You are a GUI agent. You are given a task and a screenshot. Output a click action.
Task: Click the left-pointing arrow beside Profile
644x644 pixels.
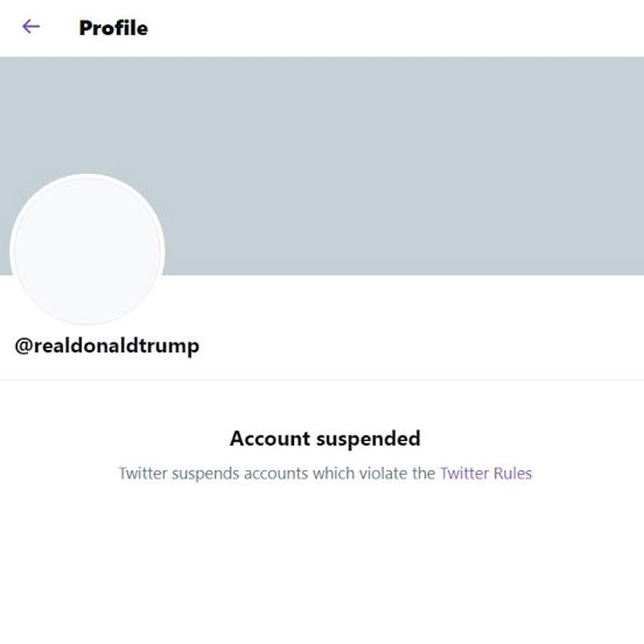31,27
